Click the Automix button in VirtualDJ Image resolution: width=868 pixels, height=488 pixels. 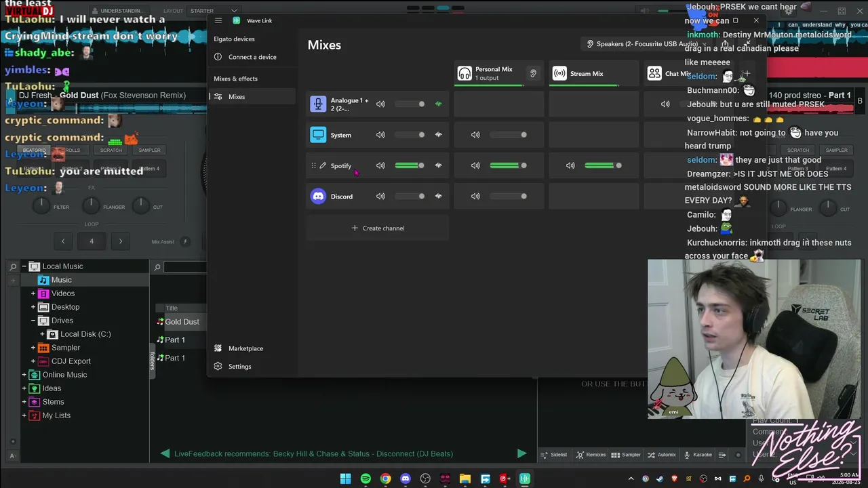[x=662, y=455]
